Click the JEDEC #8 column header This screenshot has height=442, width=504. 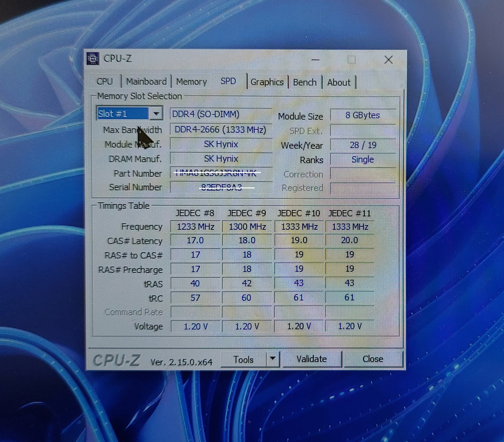click(x=195, y=213)
